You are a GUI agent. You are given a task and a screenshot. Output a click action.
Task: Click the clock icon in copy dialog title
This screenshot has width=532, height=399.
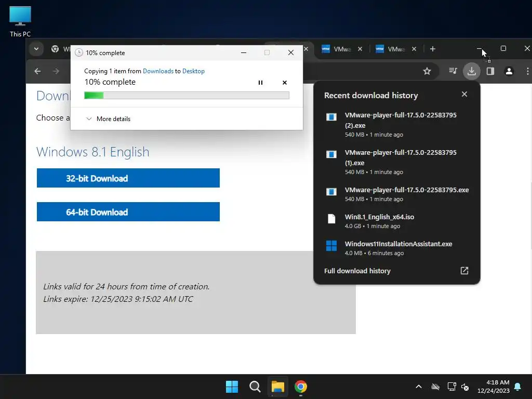coord(79,52)
